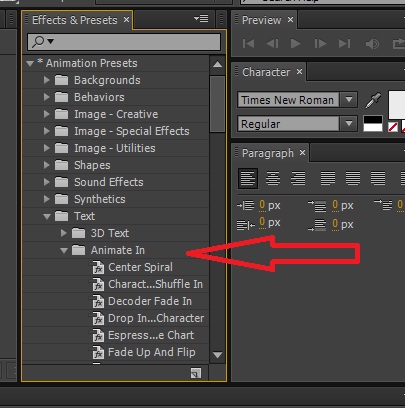The image size is (405, 408).
Task: Expand the Sound Effects folder
Action: click(47, 182)
